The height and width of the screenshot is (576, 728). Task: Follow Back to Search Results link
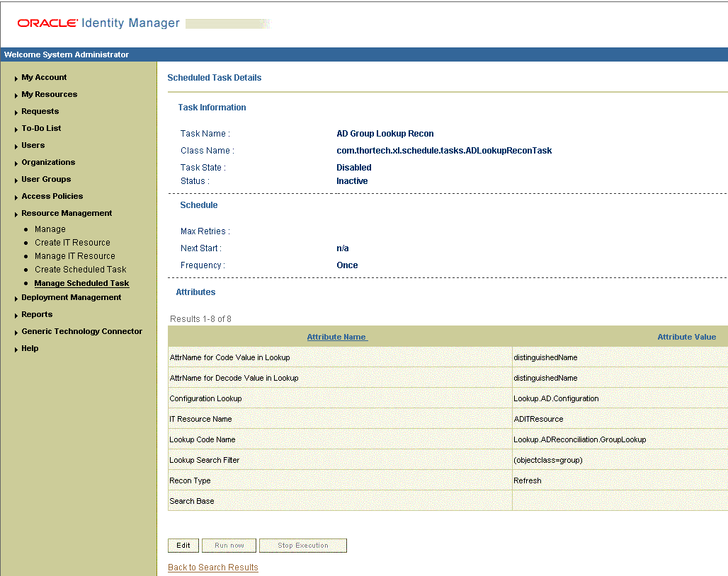(212, 568)
